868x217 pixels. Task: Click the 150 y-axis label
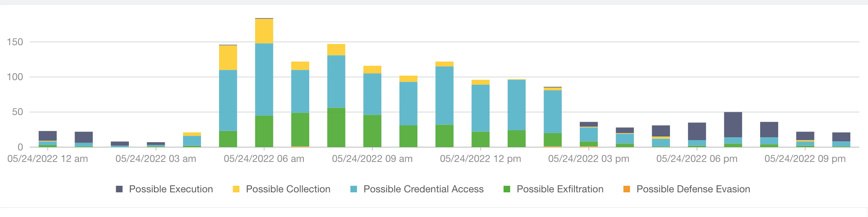pyautogui.click(x=15, y=42)
